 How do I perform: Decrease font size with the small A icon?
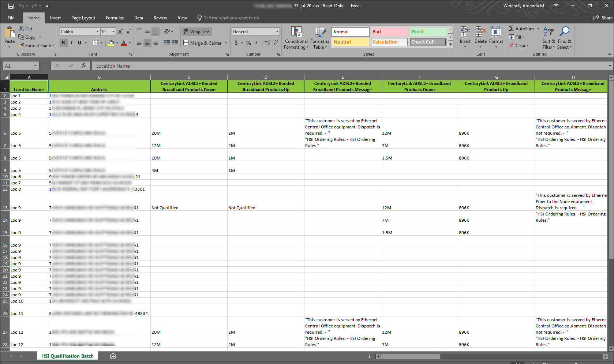click(128, 32)
